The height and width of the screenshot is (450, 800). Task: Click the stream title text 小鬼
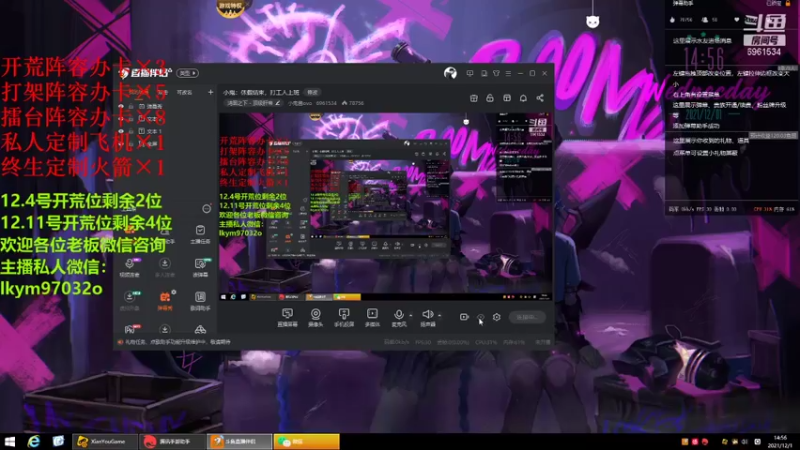(261, 92)
